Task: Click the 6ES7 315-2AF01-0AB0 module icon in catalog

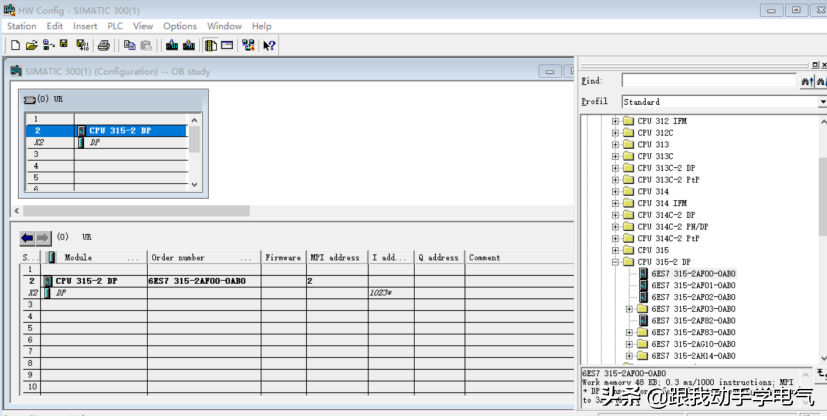Action: pos(643,285)
